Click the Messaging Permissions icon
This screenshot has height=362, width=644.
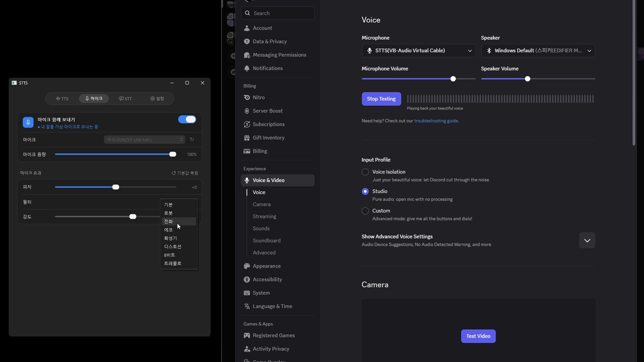[247, 55]
